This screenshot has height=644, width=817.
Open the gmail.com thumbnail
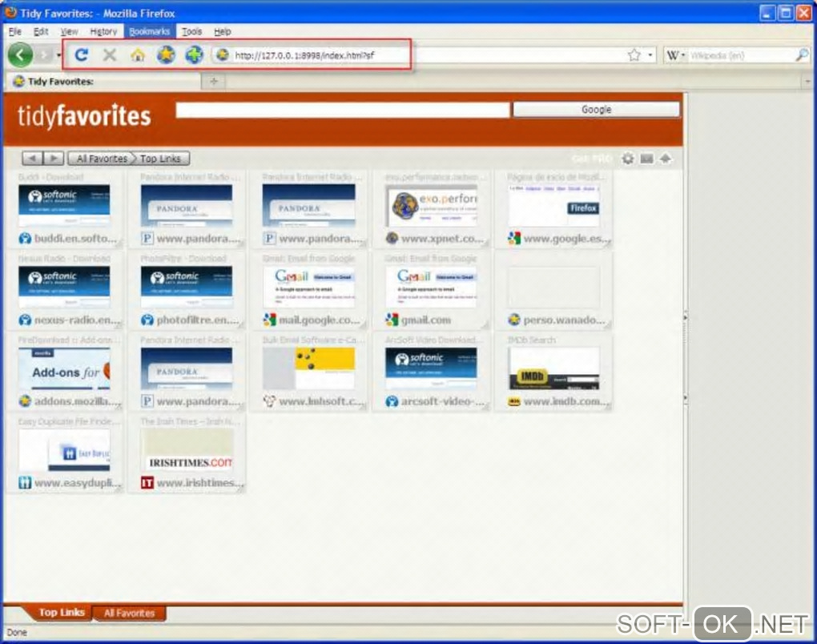[x=432, y=288]
